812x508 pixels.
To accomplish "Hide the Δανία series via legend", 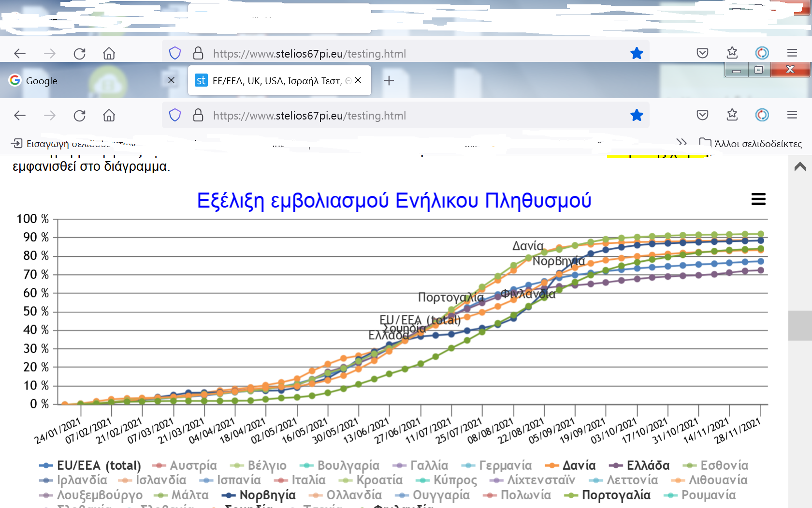I will point(570,465).
